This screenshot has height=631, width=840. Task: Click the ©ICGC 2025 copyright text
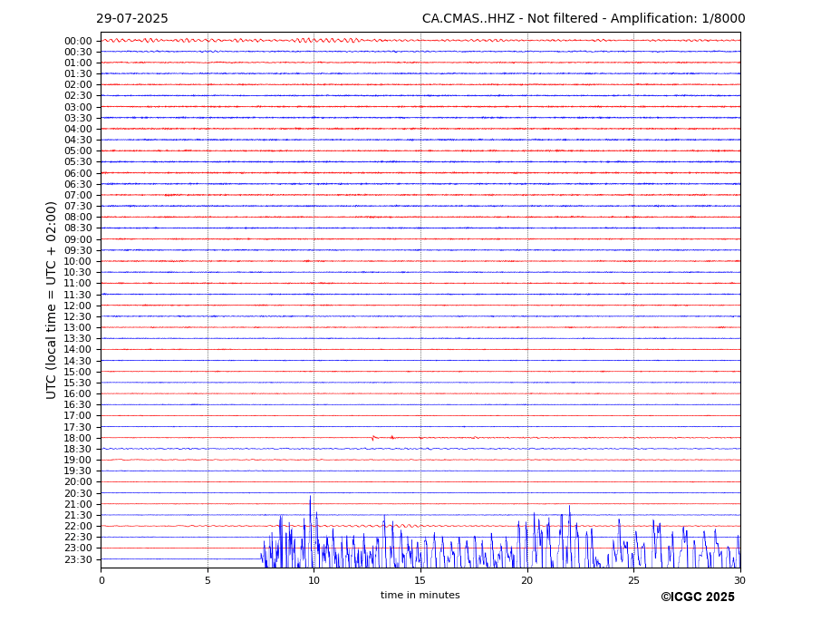coord(698,597)
